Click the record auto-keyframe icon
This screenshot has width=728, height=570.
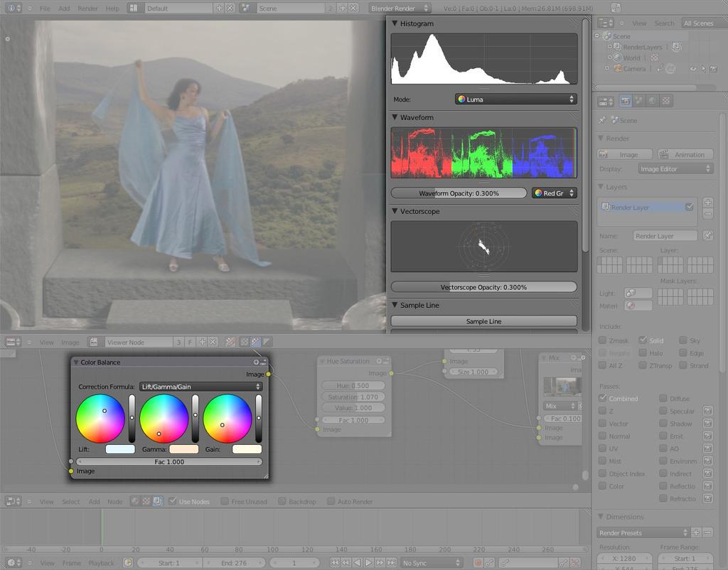coord(477,563)
